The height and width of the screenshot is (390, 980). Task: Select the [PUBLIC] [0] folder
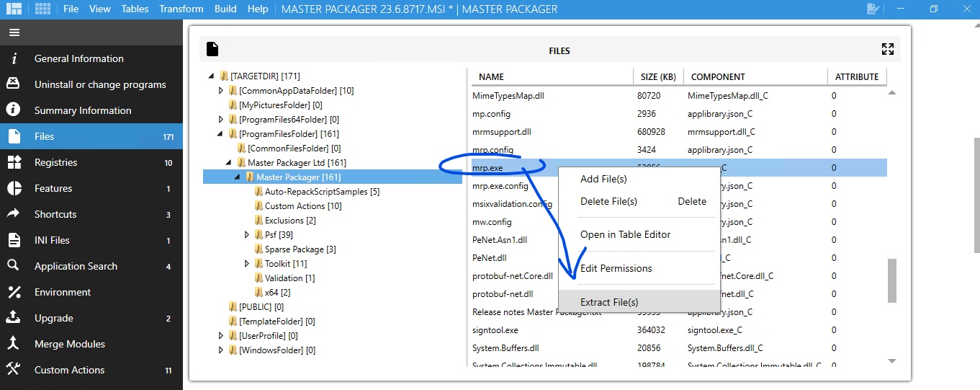261,306
